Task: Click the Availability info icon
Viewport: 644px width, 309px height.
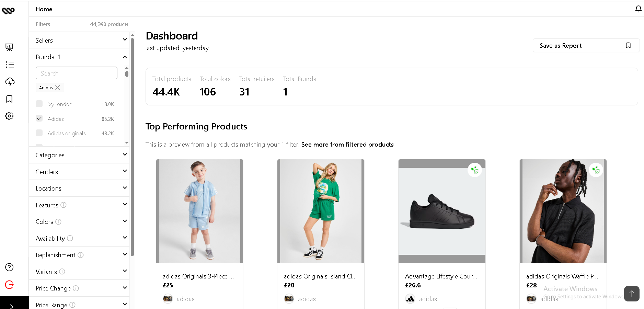Action: (x=70, y=238)
